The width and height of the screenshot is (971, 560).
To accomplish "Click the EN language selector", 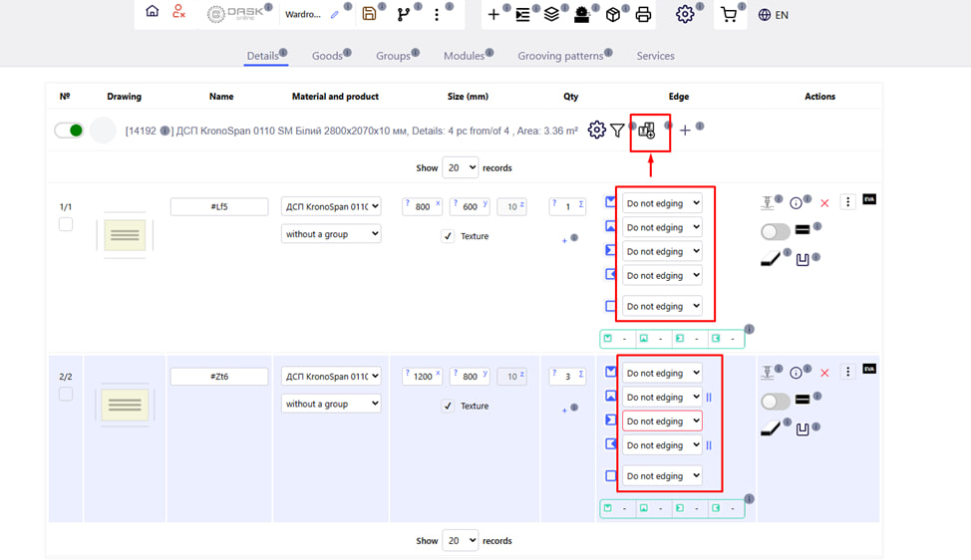I will pyautogui.click(x=774, y=15).
